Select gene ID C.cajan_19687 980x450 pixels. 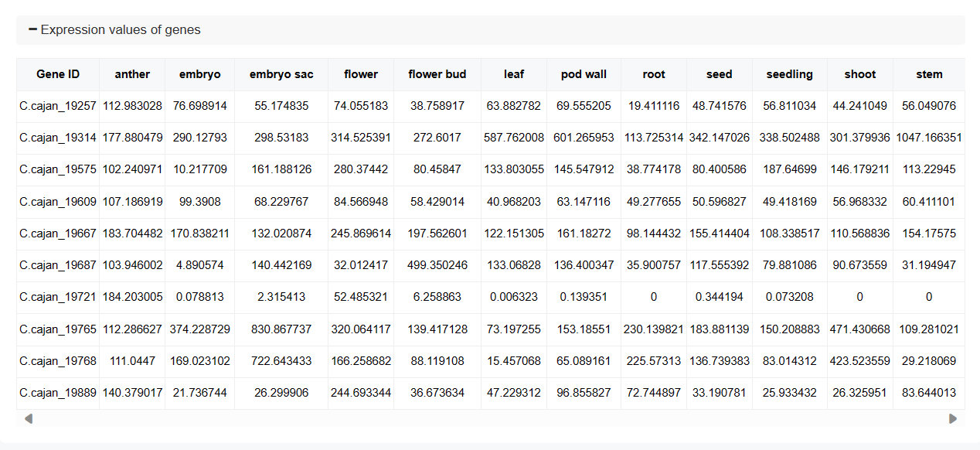58,265
